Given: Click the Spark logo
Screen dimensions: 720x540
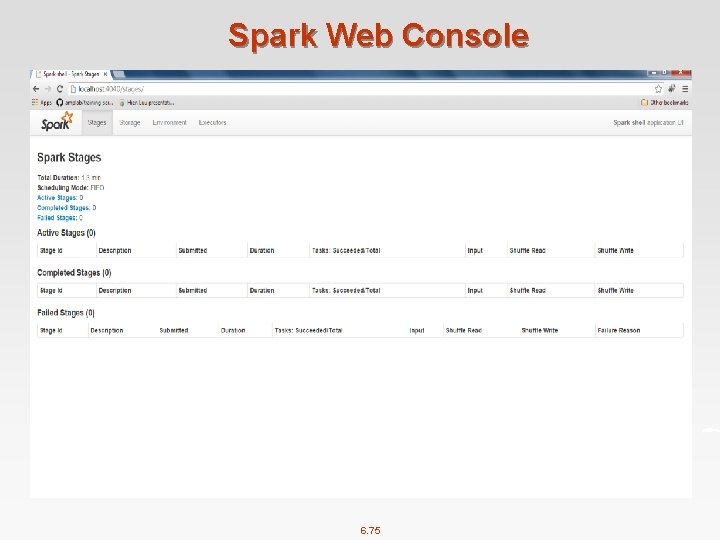Looking at the screenshot, I should click(57, 122).
